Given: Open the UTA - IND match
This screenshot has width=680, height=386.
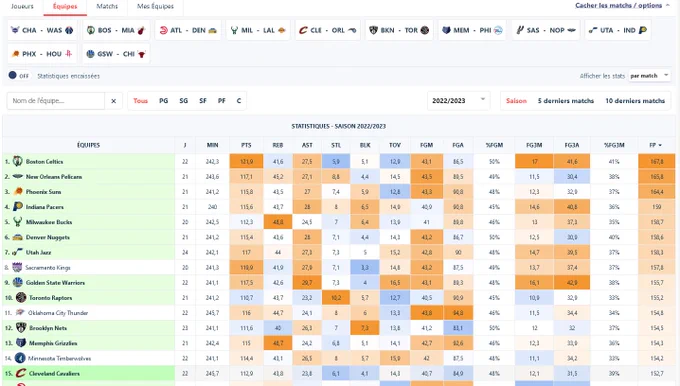Looking at the screenshot, I should [x=618, y=30].
